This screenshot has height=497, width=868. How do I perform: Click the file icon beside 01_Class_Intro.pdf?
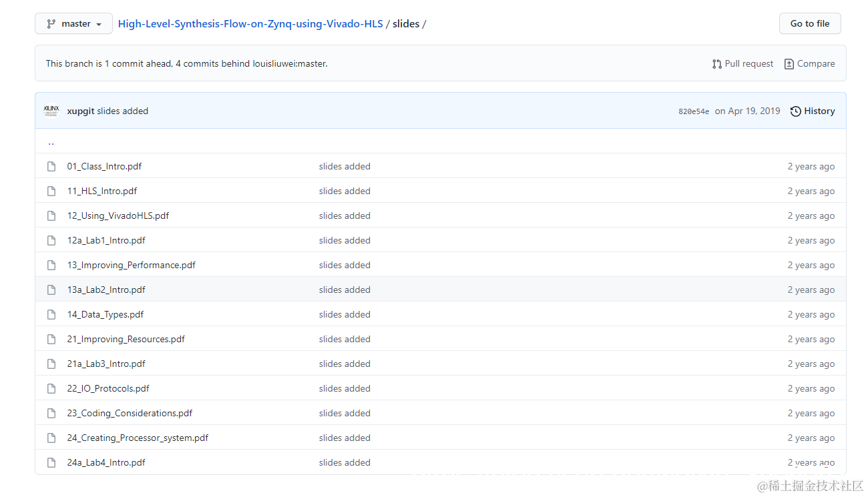(x=51, y=166)
